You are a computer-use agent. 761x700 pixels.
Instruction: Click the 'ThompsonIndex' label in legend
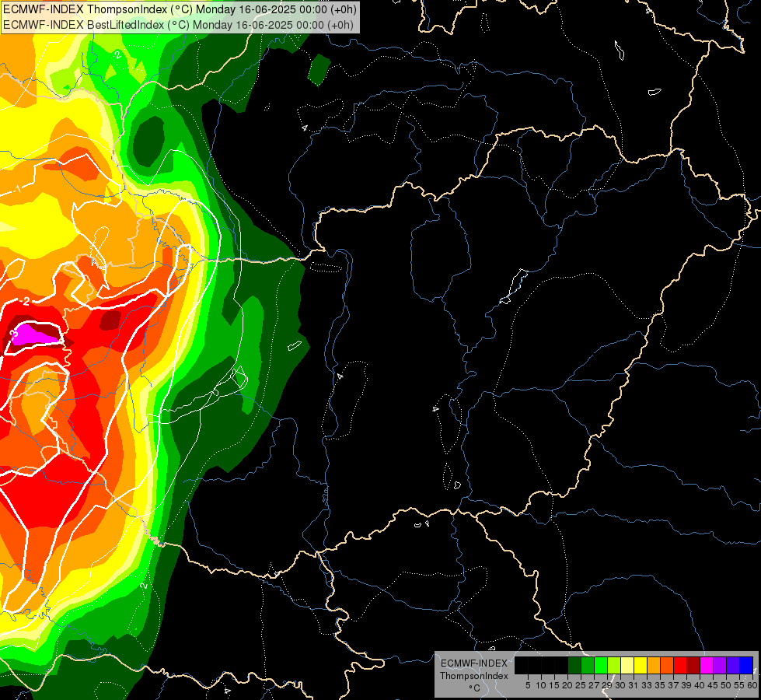(x=473, y=676)
